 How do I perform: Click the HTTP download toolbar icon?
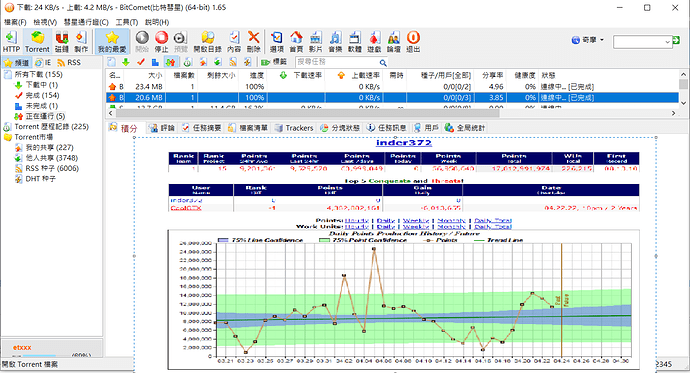(11, 42)
